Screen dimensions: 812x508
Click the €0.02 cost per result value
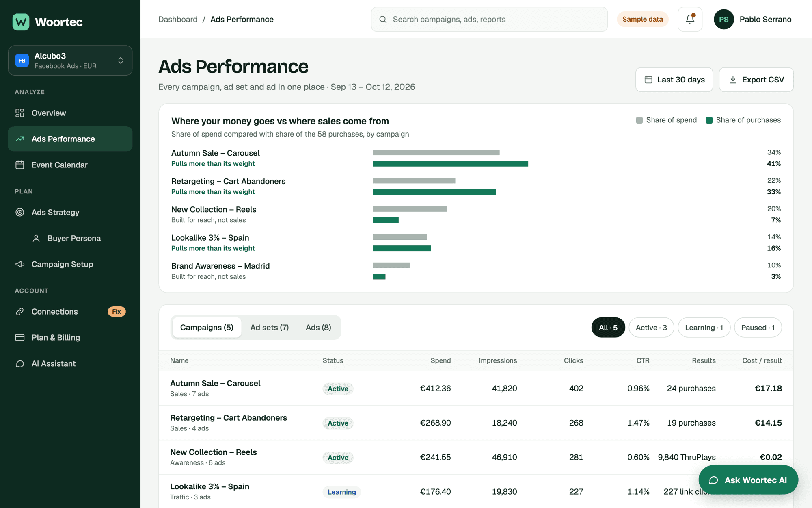[x=771, y=457]
